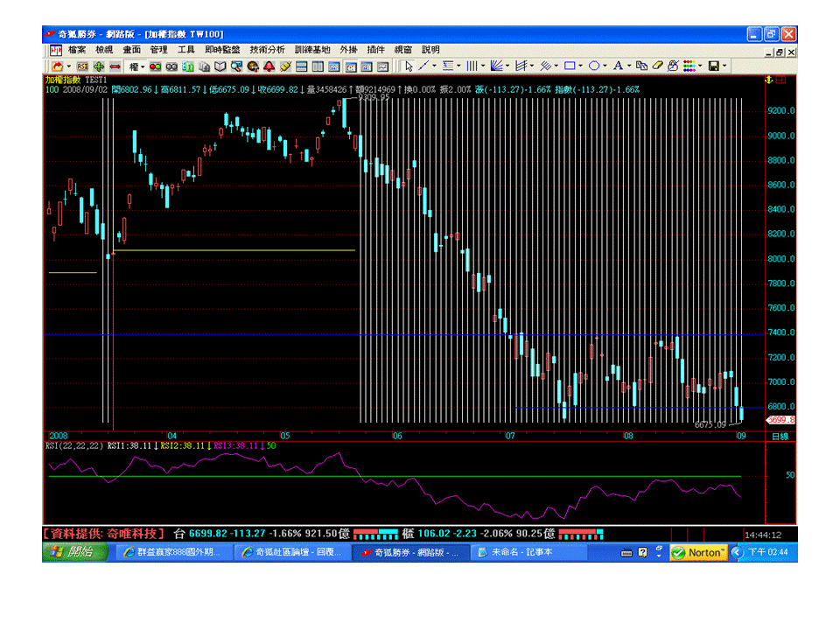Click the red alarm bell icon

click(x=269, y=66)
